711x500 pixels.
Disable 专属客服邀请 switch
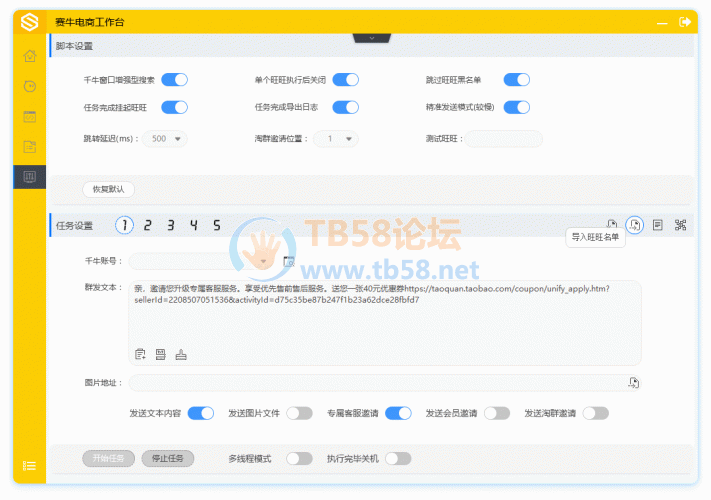pos(398,413)
